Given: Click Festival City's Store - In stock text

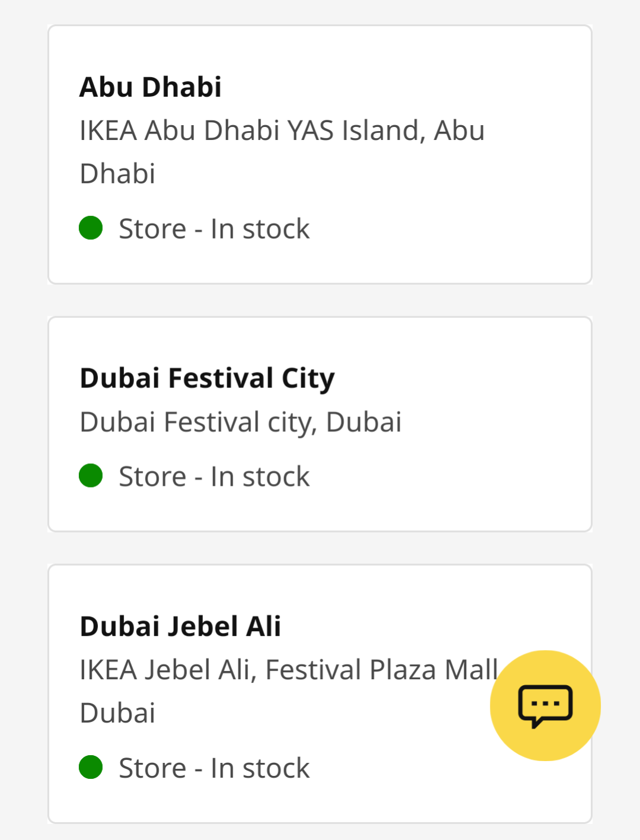Looking at the screenshot, I should pyautogui.click(x=214, y=476).
